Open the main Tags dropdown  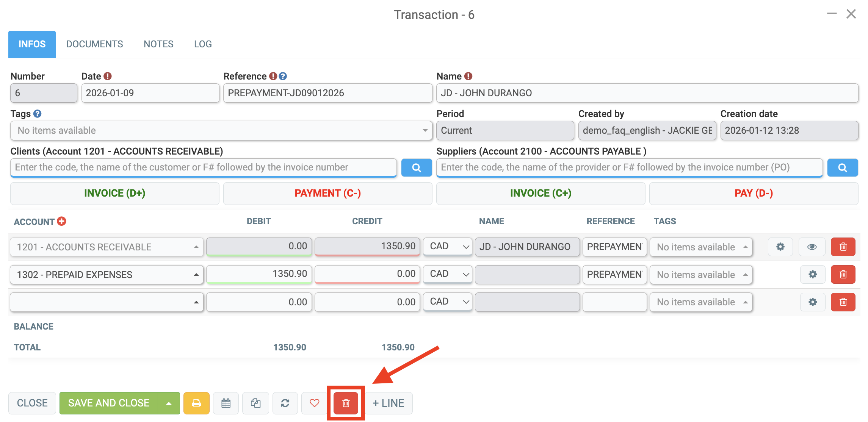click(221, 130)
